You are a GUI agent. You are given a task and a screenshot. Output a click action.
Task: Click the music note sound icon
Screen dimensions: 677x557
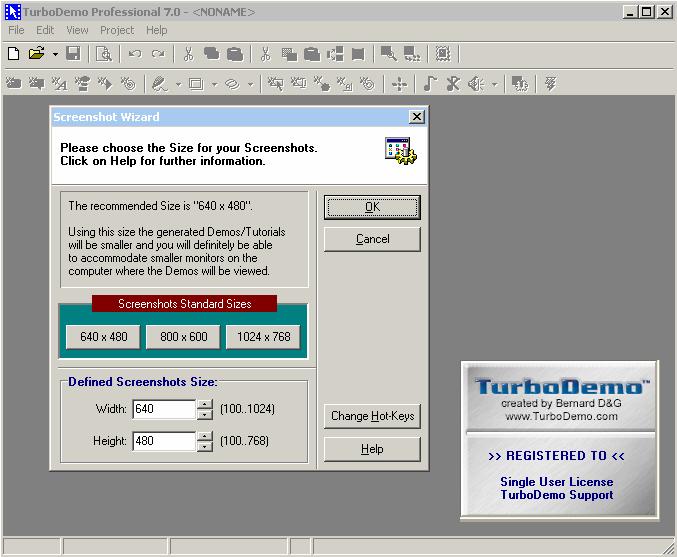(x=430, y=83)
